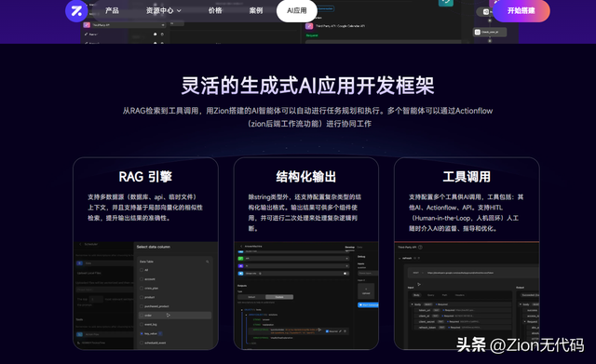Uncheck the key_value checkbox
This screenshot has height=364, width=596.
pos(142,333)
